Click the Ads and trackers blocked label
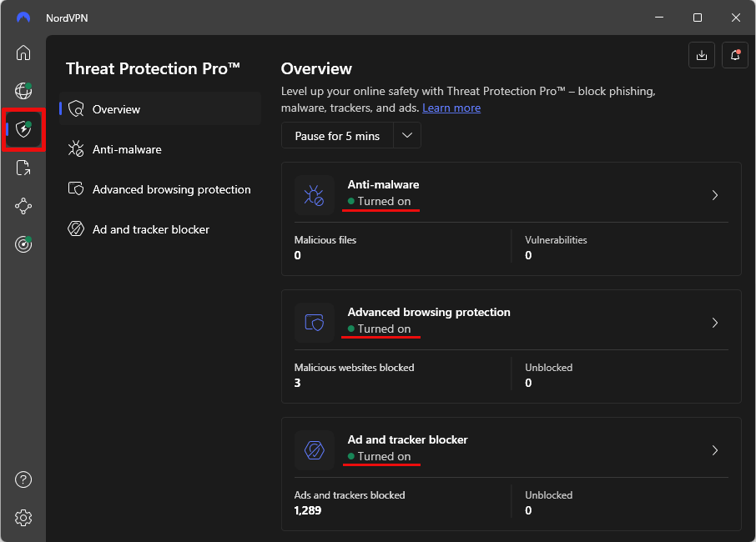The height and width of the screenshot is (542, 756). [x=350, y=495]
